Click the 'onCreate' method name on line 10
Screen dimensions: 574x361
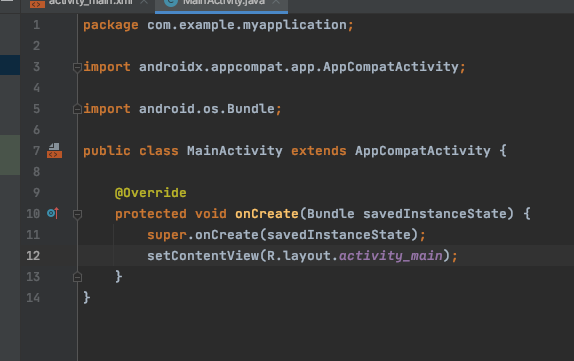tap(266, 214)
